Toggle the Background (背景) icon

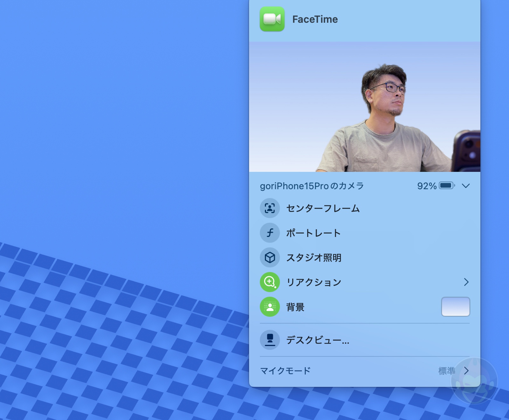point(270,307)
